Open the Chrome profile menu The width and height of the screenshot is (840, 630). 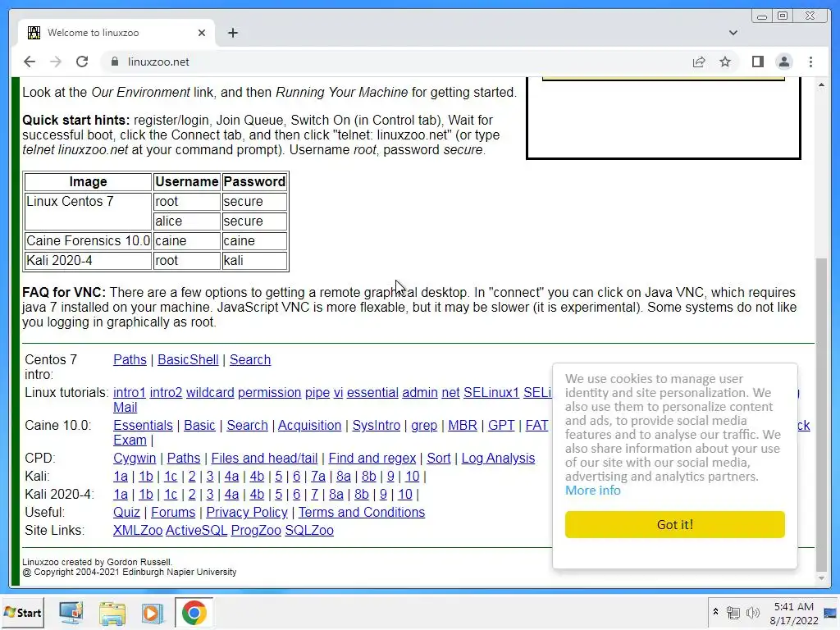tap(783, 62)
